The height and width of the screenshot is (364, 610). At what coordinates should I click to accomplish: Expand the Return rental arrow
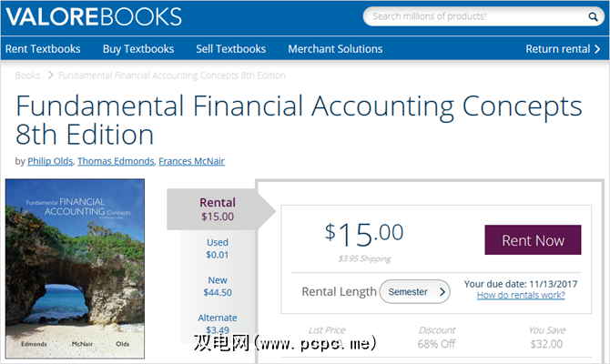tap(597, 49)
